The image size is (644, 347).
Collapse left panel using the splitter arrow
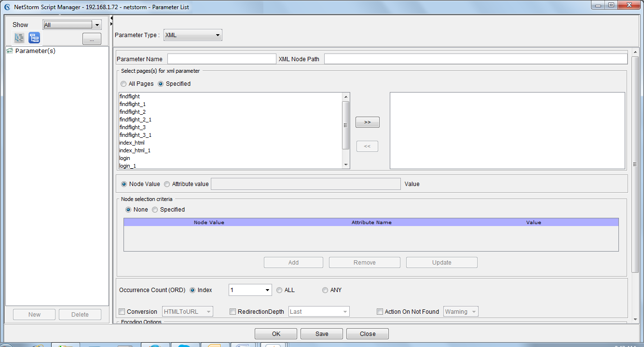111,18
